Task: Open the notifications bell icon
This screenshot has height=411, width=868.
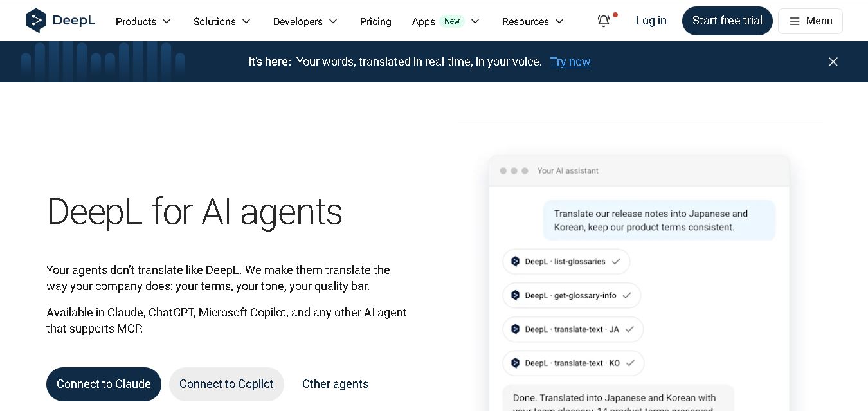Action: [x=604, y=21]
